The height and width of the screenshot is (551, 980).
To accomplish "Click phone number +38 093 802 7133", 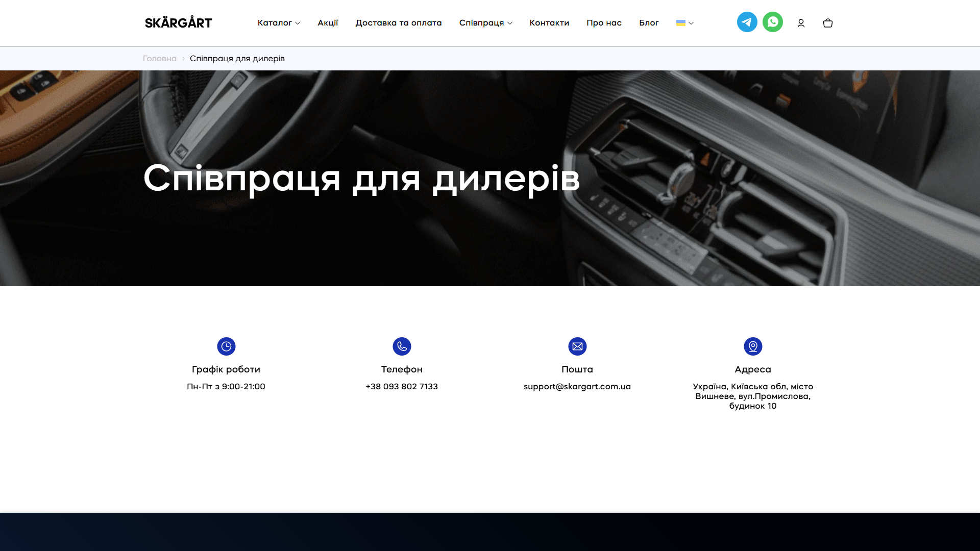I will tap(402, 387).
